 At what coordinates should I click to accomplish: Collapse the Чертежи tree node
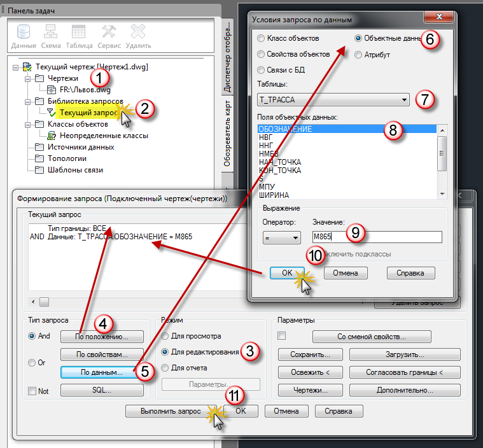tap(28, 78)
